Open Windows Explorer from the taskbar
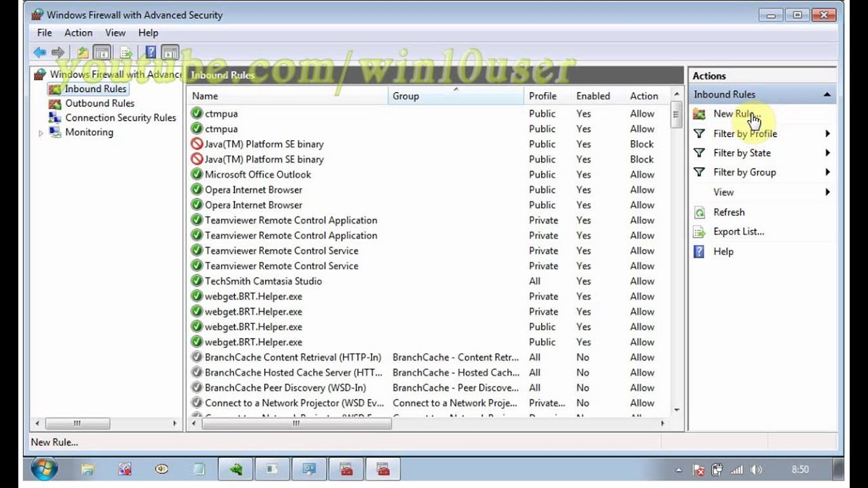This screenshot has width=868, height=488. point(87,468)
